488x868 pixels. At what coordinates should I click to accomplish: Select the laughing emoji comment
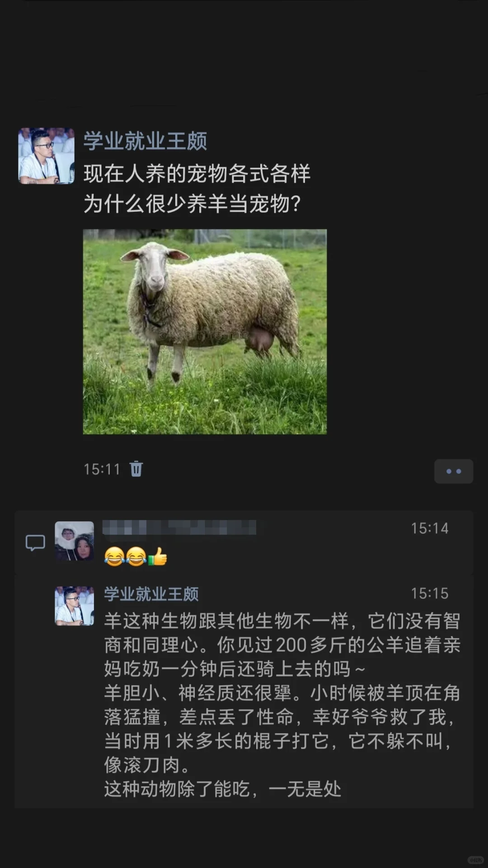click(135, 556)
